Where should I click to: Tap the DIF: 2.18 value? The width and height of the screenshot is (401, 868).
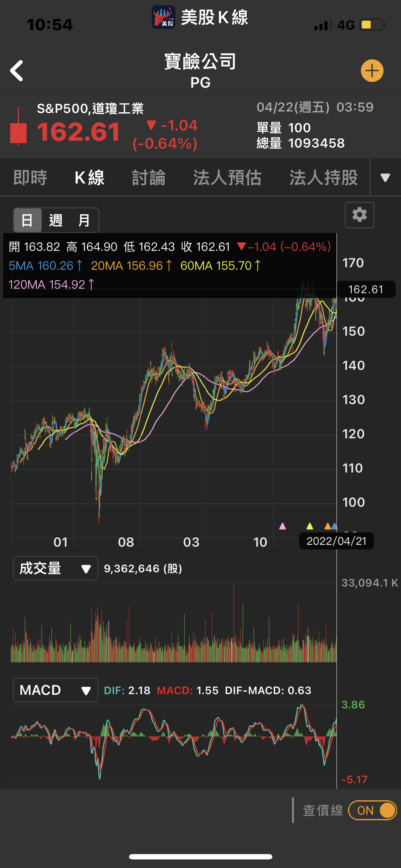pyautogui.click(x=127, y=691)
